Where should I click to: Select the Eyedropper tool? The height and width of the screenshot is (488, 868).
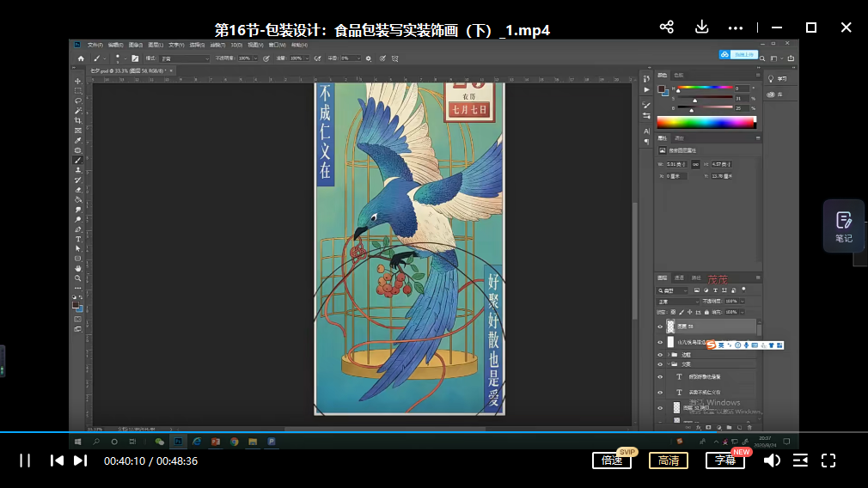pyautogui.click(x=78, y=141)
